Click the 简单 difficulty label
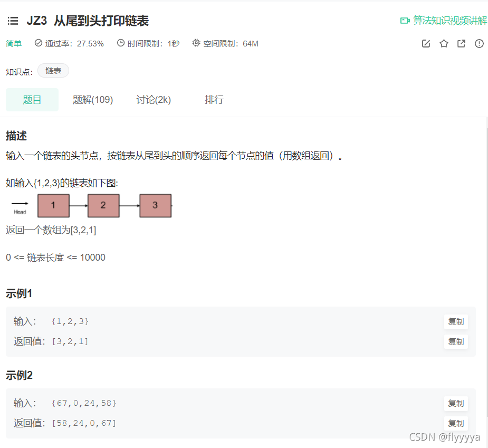Viewport: 488px width, 448px height. click(14, 44)
